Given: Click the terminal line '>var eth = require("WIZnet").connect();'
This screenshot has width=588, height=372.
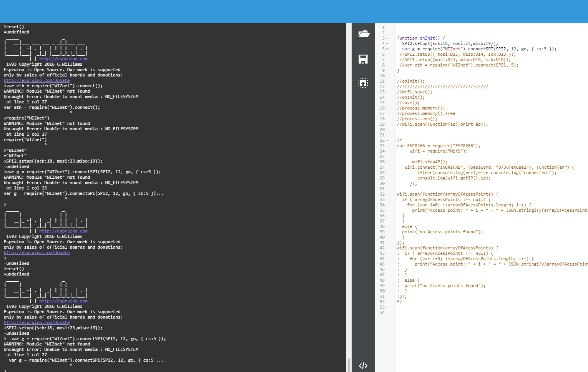Looking at the screenshot, I should click(x=53, y=86).
